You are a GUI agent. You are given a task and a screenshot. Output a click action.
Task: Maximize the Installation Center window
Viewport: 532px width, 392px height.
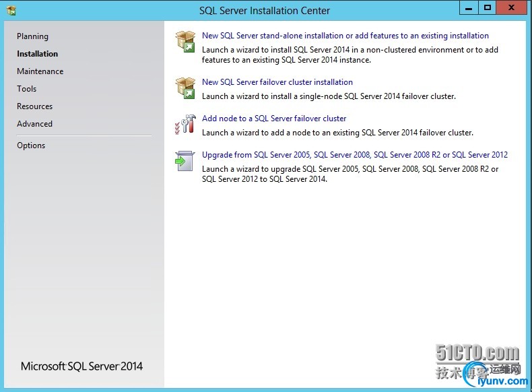click(x=488, y=8)
